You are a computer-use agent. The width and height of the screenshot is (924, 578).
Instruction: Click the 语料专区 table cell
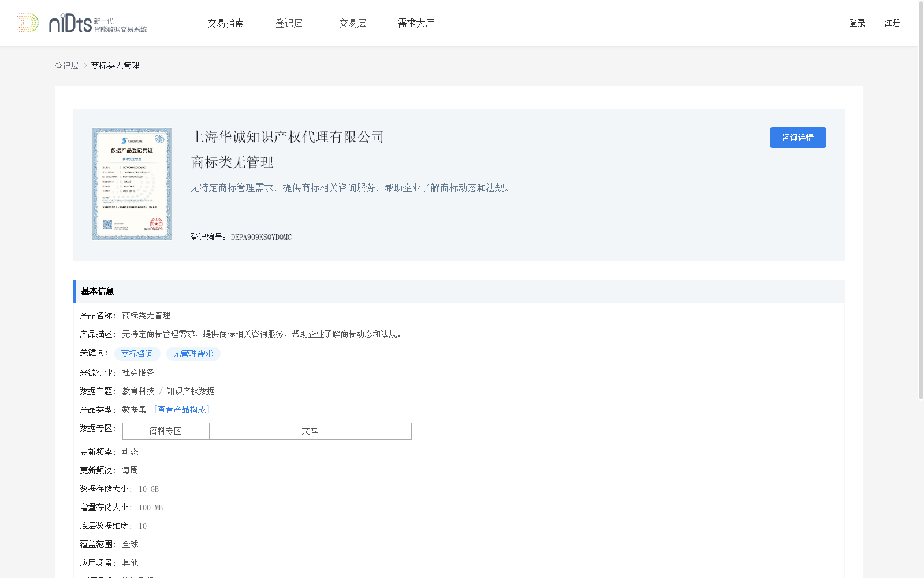click(166, 431)
